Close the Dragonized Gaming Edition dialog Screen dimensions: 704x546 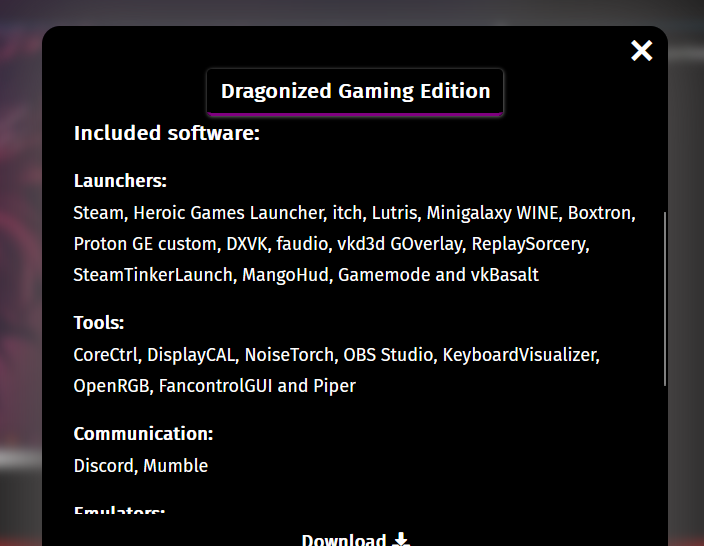point(642,51)
